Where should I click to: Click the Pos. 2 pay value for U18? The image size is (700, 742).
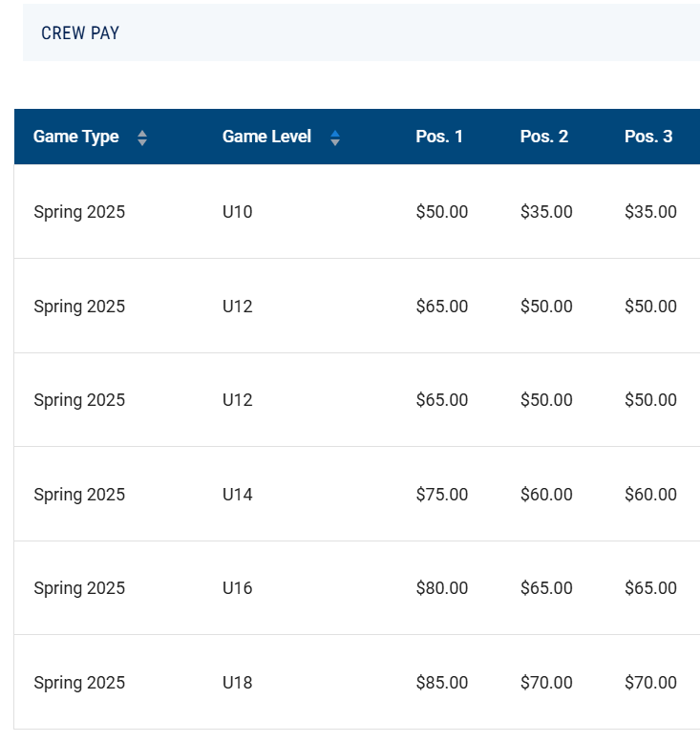point(546,683)
